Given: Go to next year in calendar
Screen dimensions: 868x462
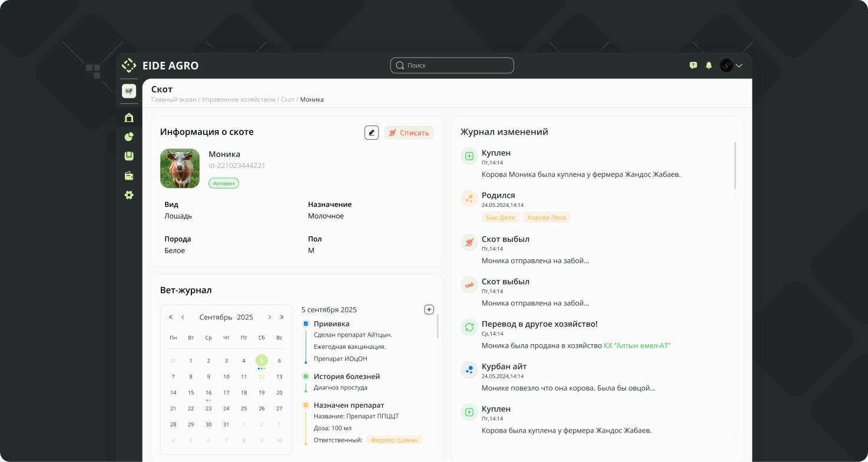Looking at the screenshot, I should point(281,317).
